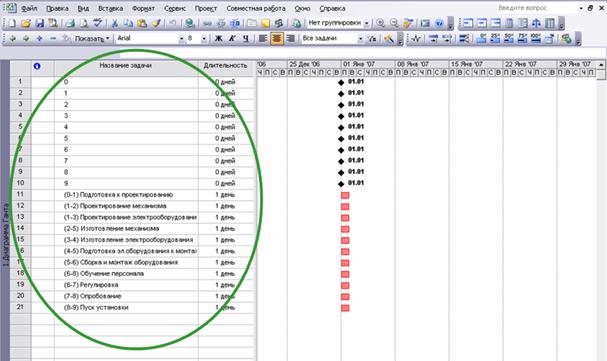The image size is (607, 361).
Task: Toggle AutoFilter button
Action: (x=372, y=38)
